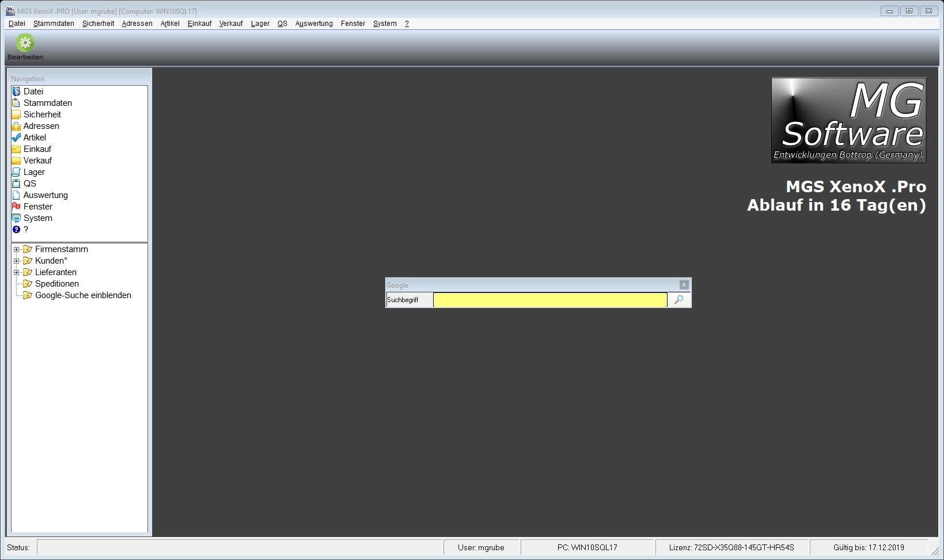Click the Lizenz key in status bar

click(731, 547)
